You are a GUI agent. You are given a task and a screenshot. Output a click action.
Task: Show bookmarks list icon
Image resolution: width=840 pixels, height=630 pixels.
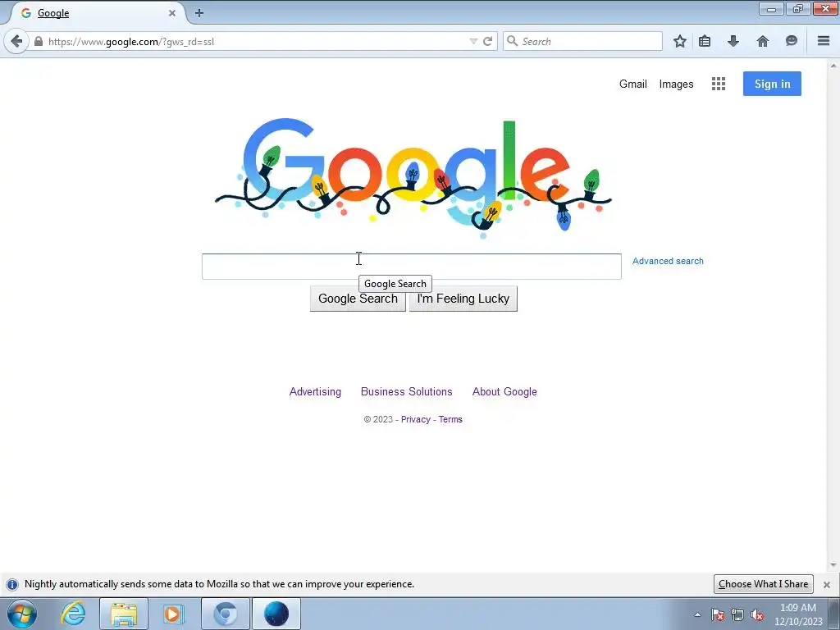click(705, 41)
